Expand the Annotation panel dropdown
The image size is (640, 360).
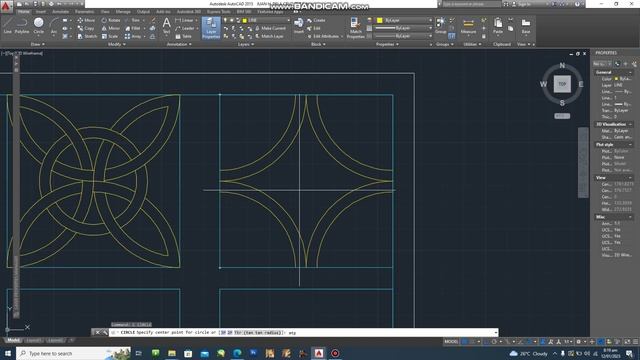pos(179,44)
